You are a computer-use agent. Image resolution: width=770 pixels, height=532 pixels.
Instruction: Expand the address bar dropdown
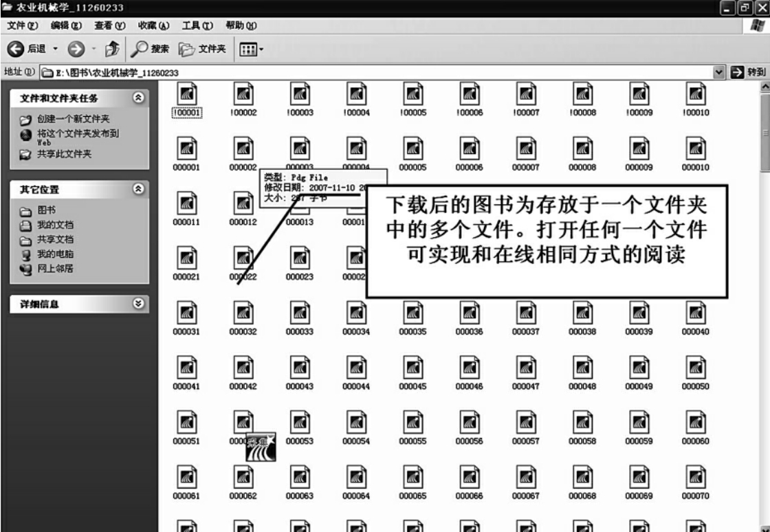point(719,73)
